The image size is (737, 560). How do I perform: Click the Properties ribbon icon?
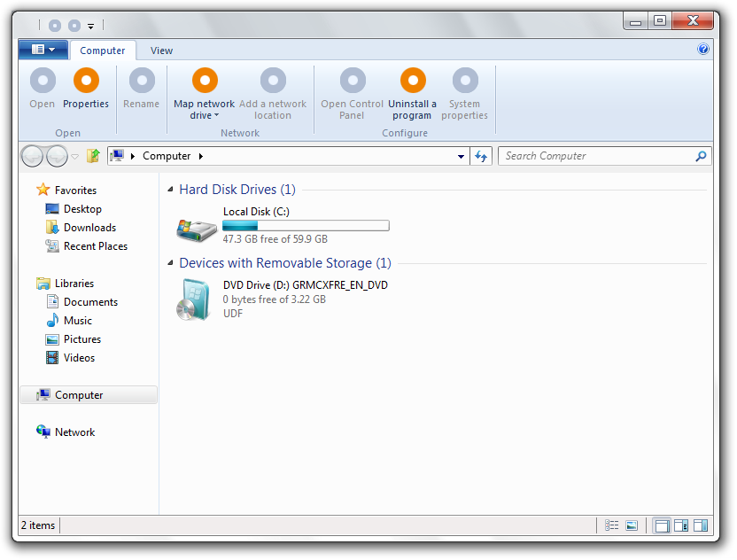[86, 81]
